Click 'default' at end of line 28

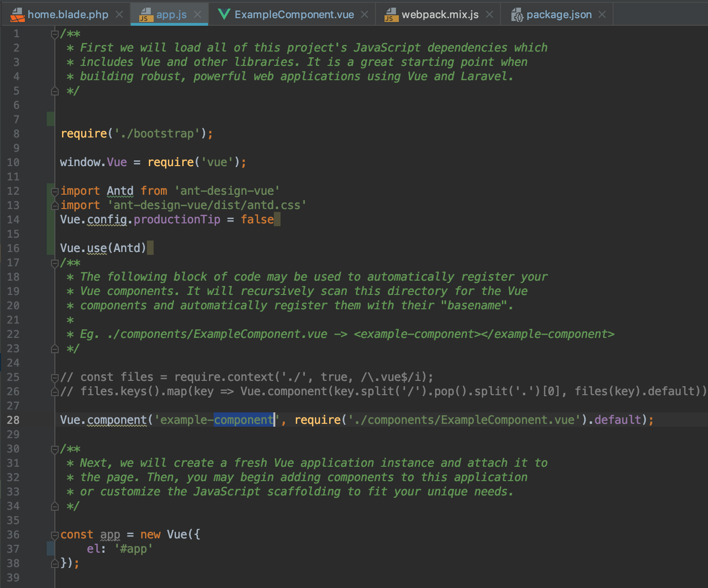coord(618,420)
